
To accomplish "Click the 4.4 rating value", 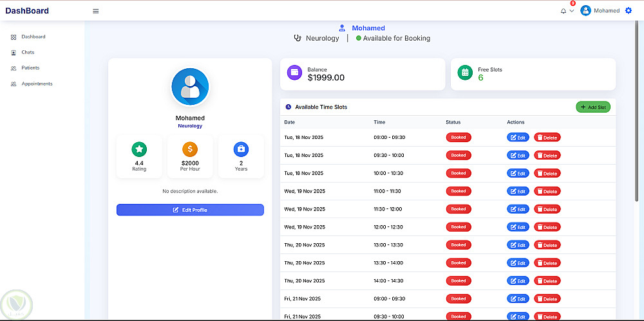I will (139, 163).
